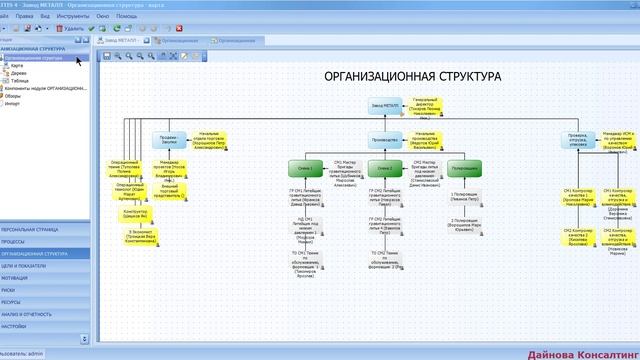Screen dimensions: 640x360
Task: Click the save diagram icon in diagram toolbar
Action: (107, 56)
